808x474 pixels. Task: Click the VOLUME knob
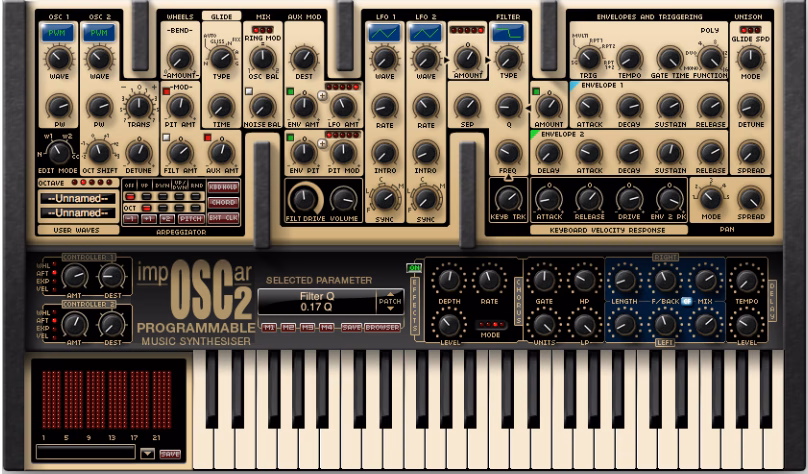tap(343, 200)
